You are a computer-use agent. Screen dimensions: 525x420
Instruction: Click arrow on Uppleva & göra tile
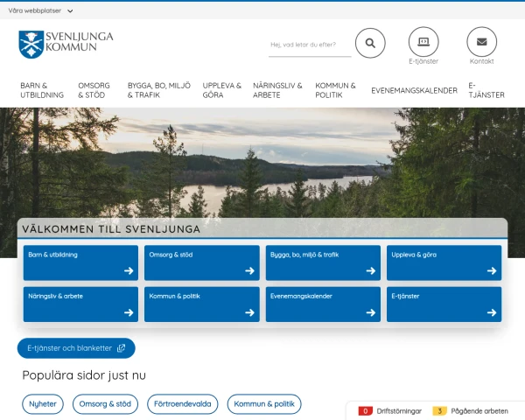pos(492,270)
